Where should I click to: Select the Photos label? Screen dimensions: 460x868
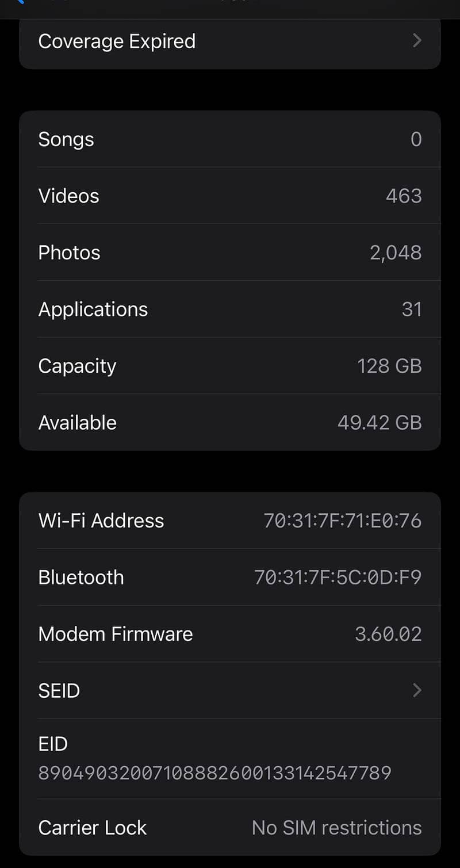(x=69, y=253)
